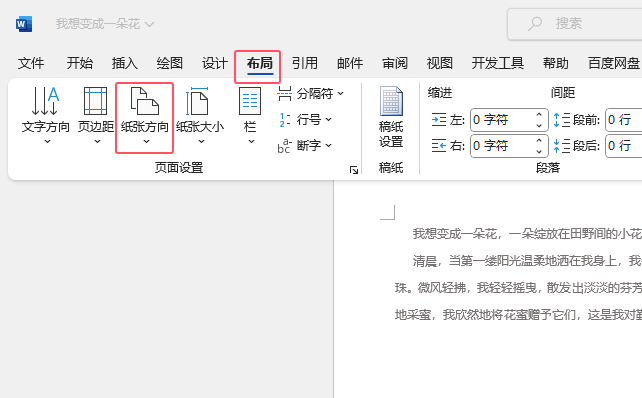The image size is (642, 398).
Task: Click the 段后 spacing after field
Action: click(624, 146)
